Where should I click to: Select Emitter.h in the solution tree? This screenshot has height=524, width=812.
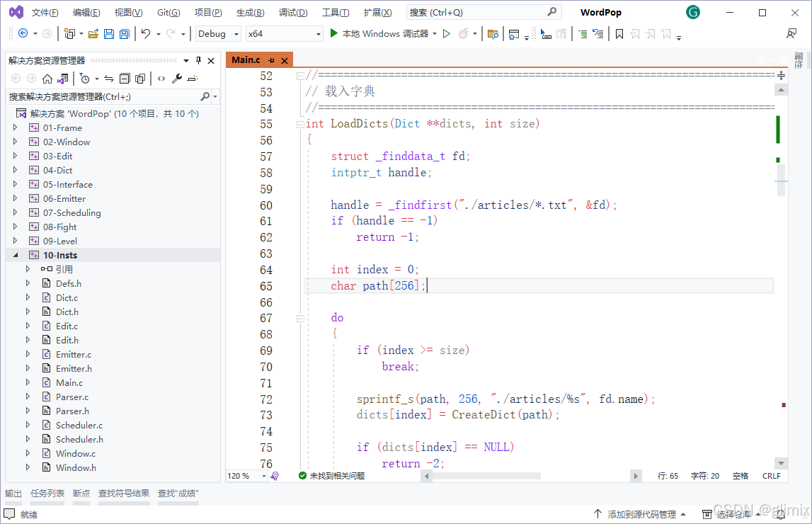point(74,368)
